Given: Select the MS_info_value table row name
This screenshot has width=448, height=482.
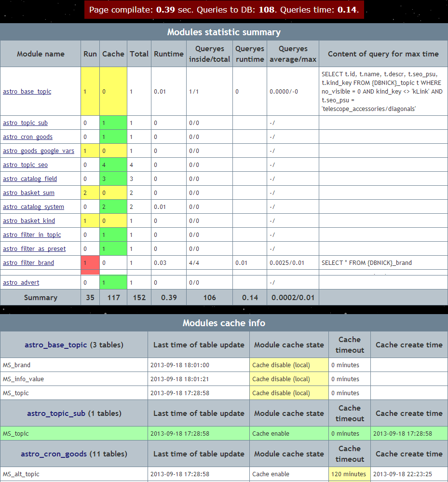Looking at the screenshot, I should click(x=23, y=379).
